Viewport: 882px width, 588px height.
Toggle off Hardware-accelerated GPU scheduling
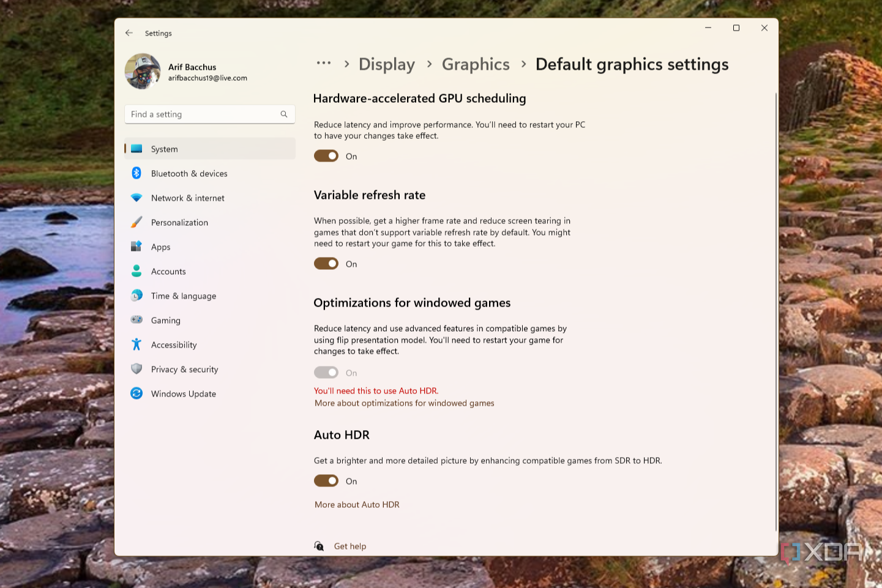click(x=326, y=155)
